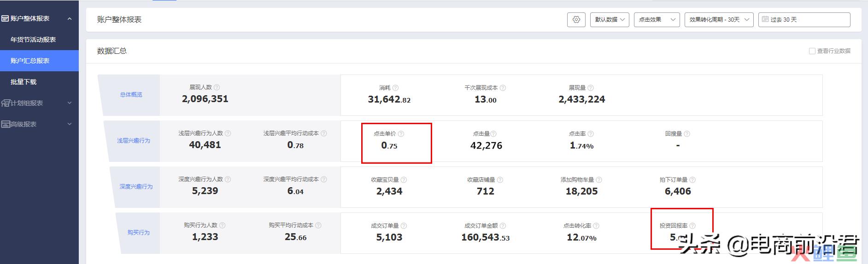This screenshot has width=868, height=264.
Task: Click help icon next to 点击率
Action: [591, 134]
